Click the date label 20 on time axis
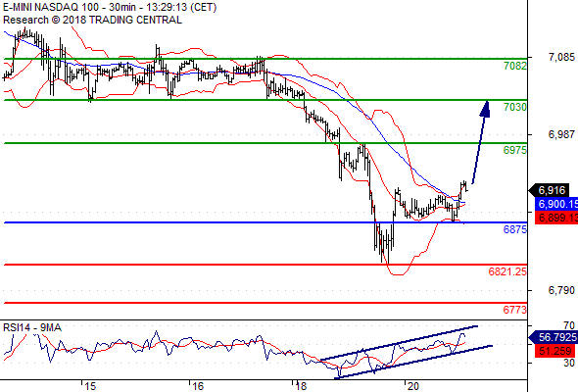This screenshot has height=392, width=578. tap(413, 386)
